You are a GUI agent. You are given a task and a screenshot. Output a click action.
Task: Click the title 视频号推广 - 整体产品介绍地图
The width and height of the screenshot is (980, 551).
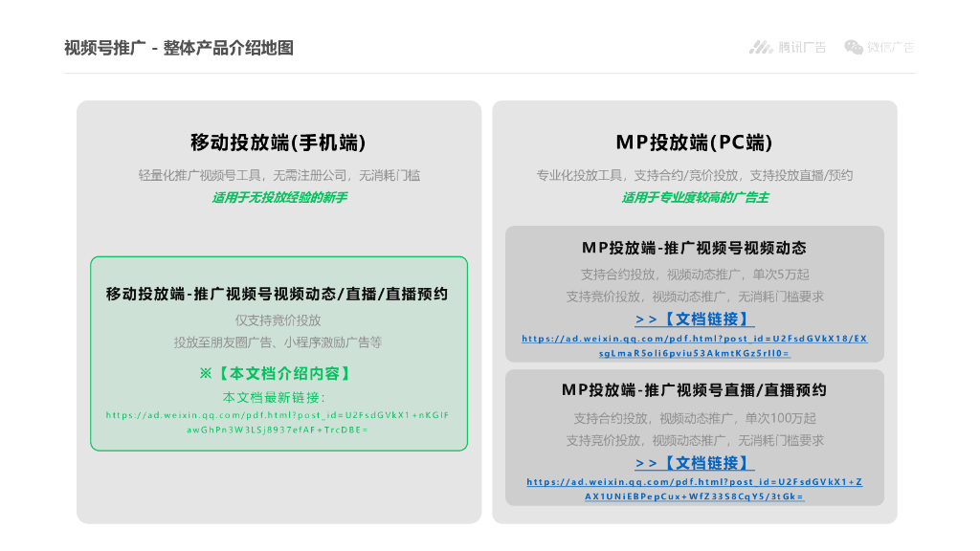pyautogui.click(x=179, y=48)
